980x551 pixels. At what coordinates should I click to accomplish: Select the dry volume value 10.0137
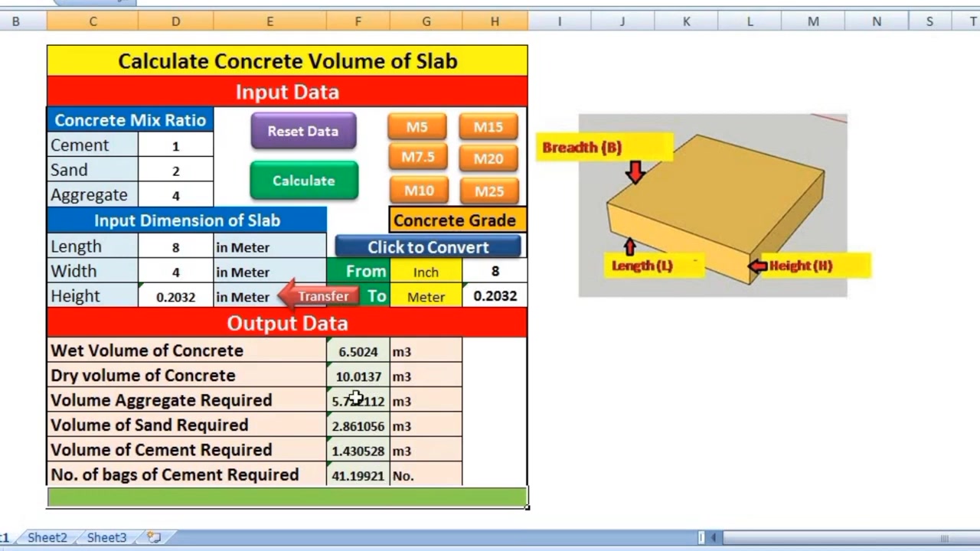coord(358,376)
